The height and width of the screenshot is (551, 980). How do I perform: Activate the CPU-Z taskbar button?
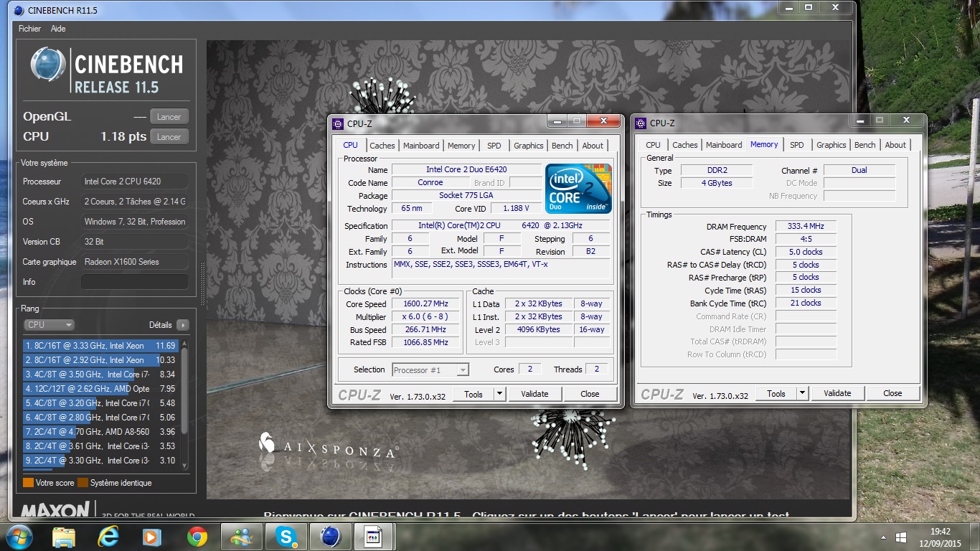click(373, 536)
